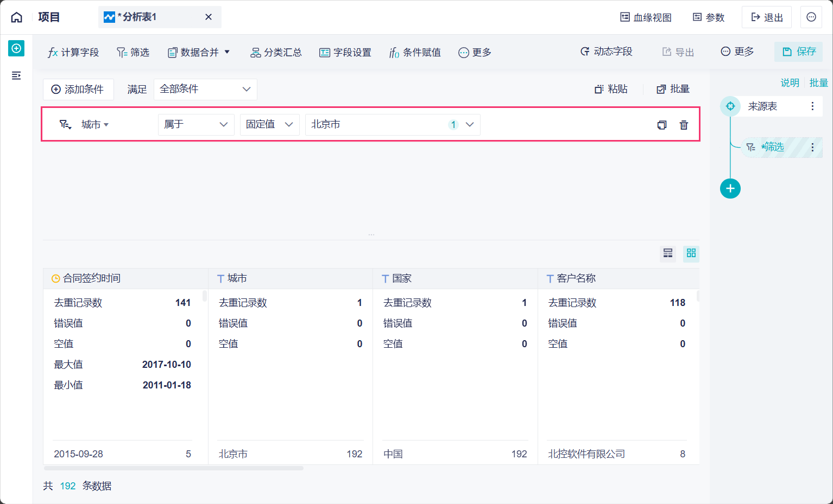Click the 添加条件 button
This screenshot has height=504, width=833.
point(78,90)
